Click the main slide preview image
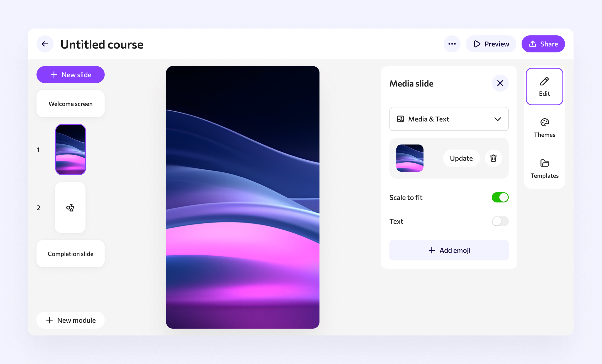Screen dimensions: 602x364 coord(242,197)
